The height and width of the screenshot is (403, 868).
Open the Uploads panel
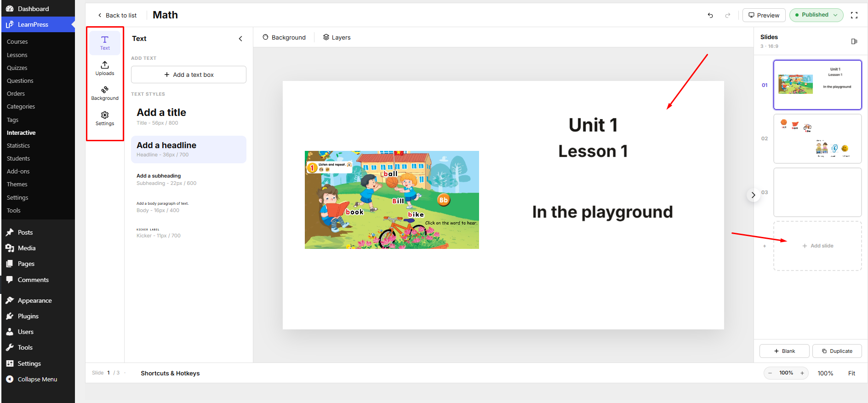coord(105,68)
